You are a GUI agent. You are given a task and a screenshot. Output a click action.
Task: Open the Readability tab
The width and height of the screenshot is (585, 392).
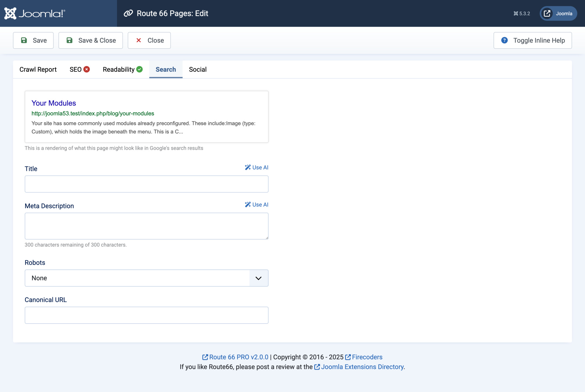pos(123,69)
